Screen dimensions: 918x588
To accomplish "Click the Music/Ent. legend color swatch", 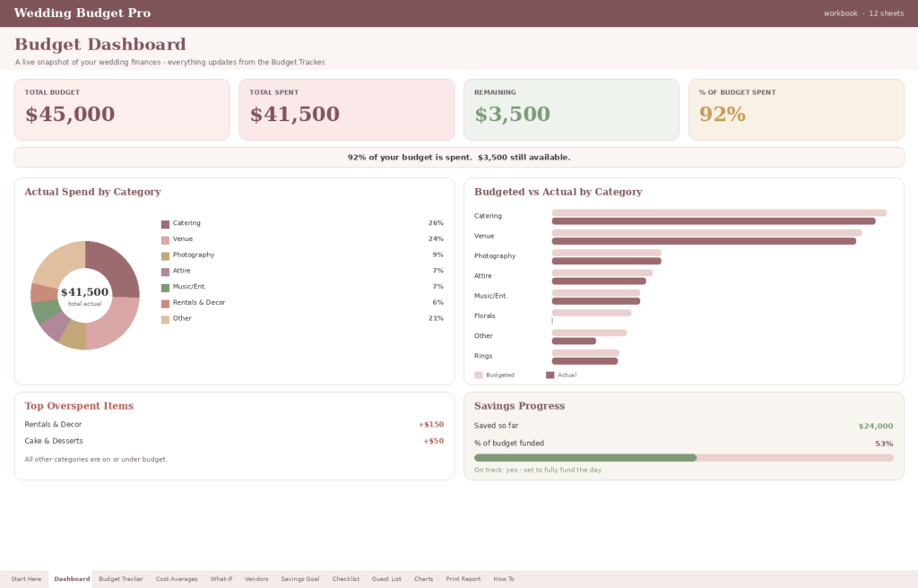I will click(x=165, y=288).
